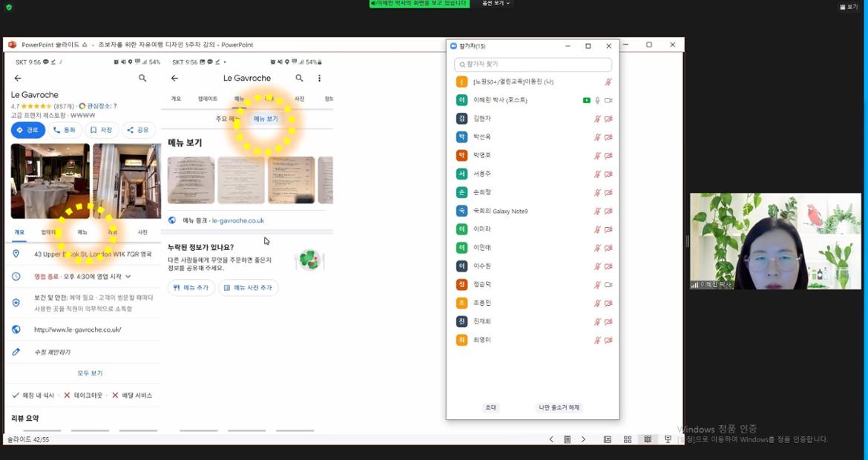
Task: Select participant 조용민 in the list
Action: pyautogui.click(x=533, y=303)
